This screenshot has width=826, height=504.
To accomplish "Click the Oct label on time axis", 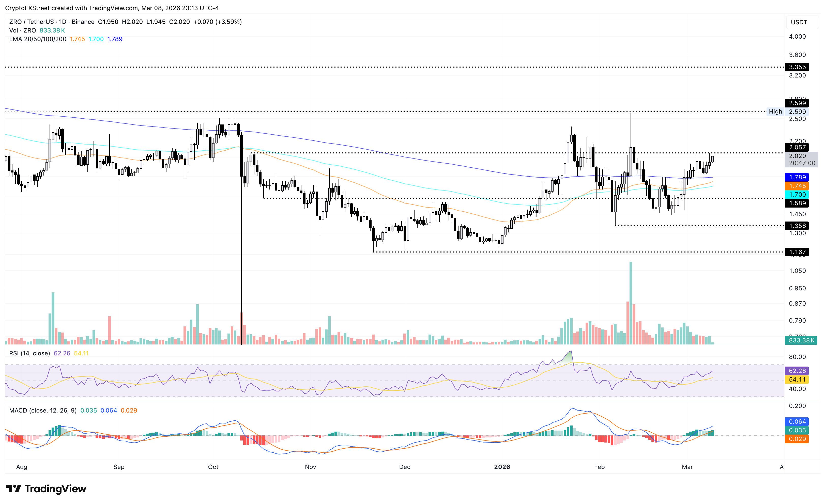I will (213, 467).
